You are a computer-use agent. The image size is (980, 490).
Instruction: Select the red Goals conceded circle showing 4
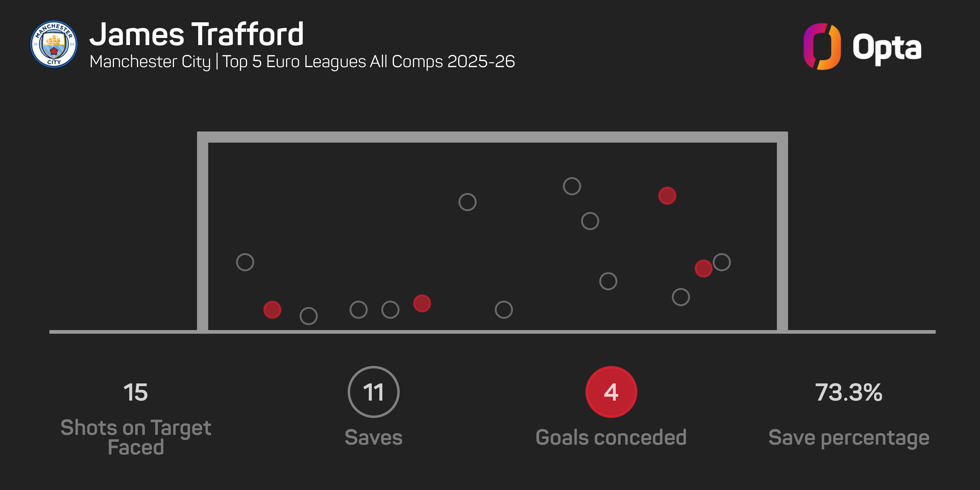tap(611, 392)
